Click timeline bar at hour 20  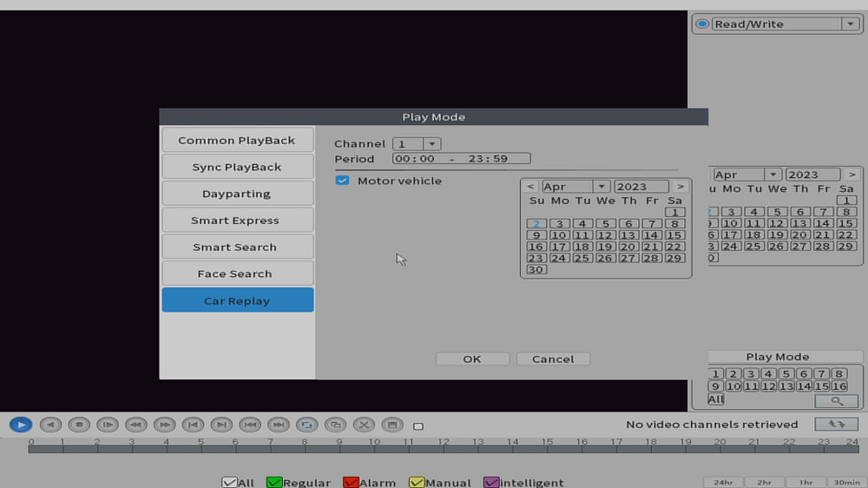point(720,449)
